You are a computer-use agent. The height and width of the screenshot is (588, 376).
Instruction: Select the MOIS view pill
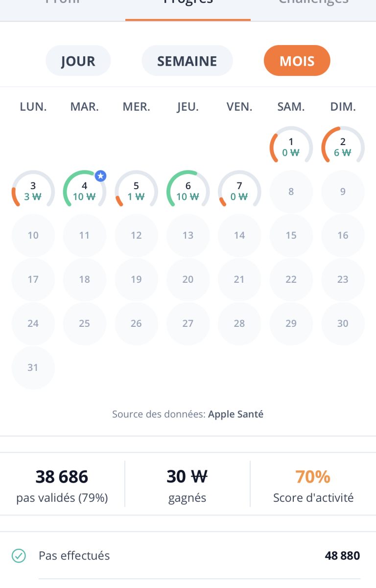click(x=297, y=61)
